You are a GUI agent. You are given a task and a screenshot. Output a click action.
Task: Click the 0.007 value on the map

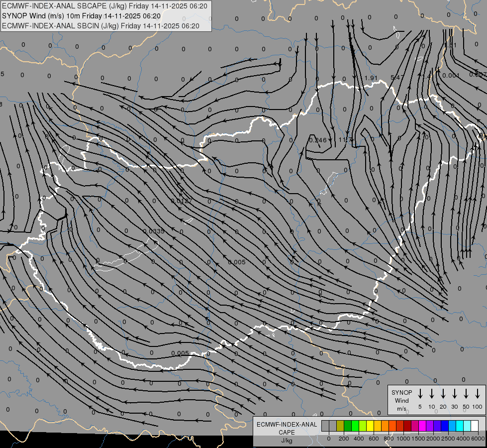click(x=478, y=74)
